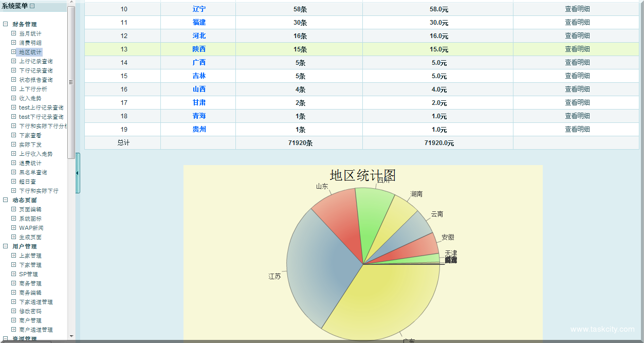
Task: Open 商户管理 in the menu
Action: point(30,320)
